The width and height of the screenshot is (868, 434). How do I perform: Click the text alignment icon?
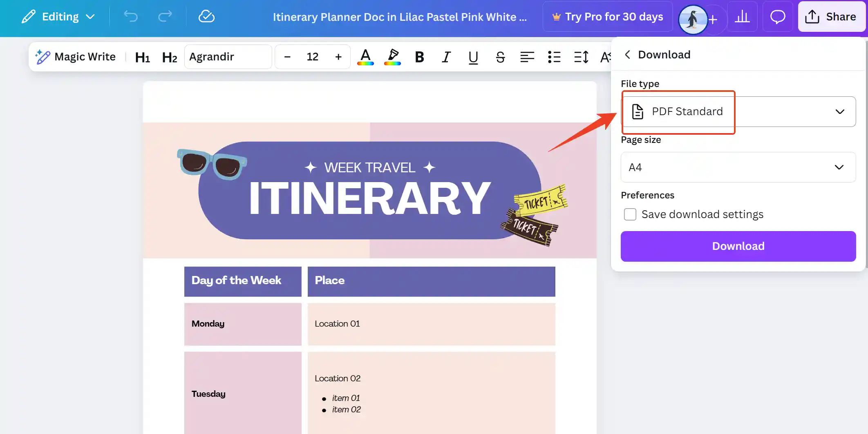527,57
